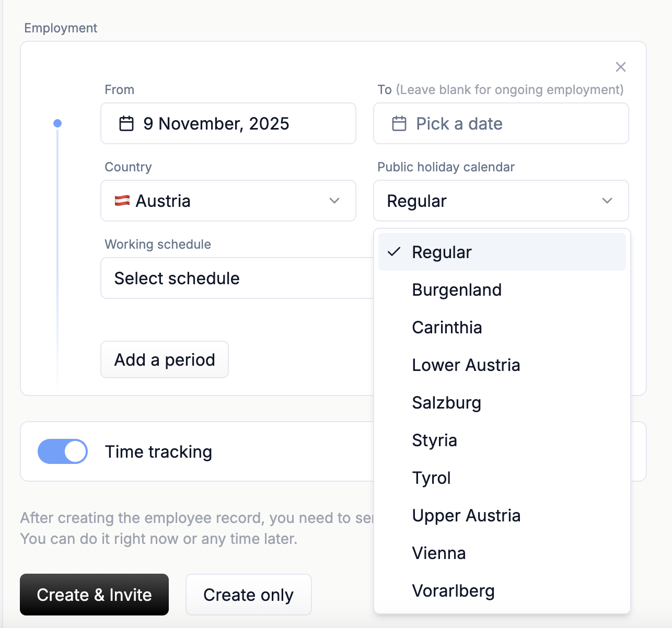
Task: Collapse the Public holiday calendar dropdown
Action: (x=607, y=201)
